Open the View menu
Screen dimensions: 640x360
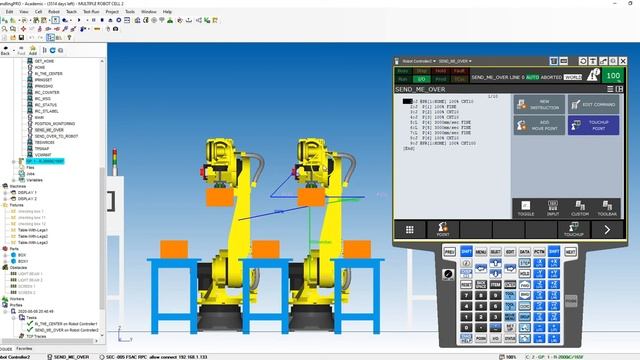[24, 12]
